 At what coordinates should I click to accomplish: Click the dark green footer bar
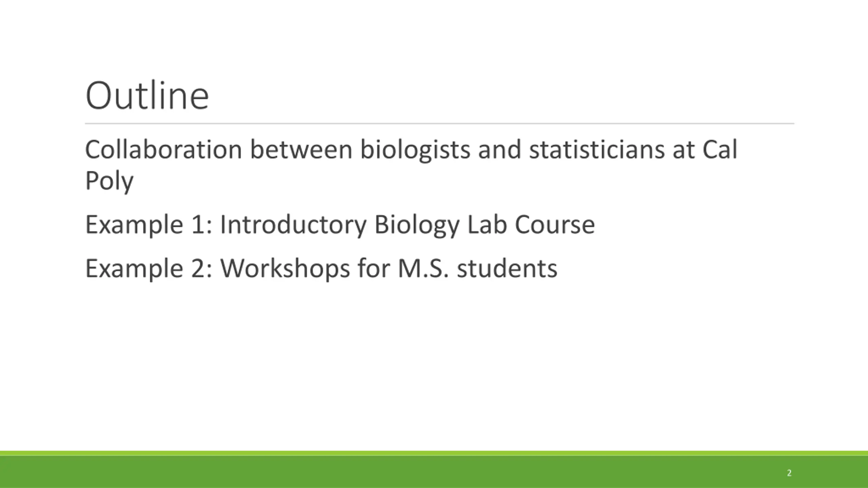[434, 472]
